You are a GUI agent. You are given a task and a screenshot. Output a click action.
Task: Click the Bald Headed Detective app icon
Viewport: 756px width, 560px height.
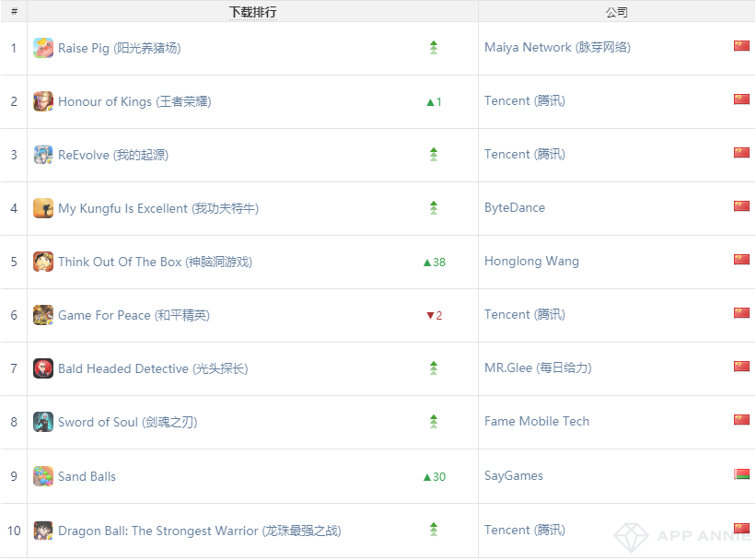43,369
